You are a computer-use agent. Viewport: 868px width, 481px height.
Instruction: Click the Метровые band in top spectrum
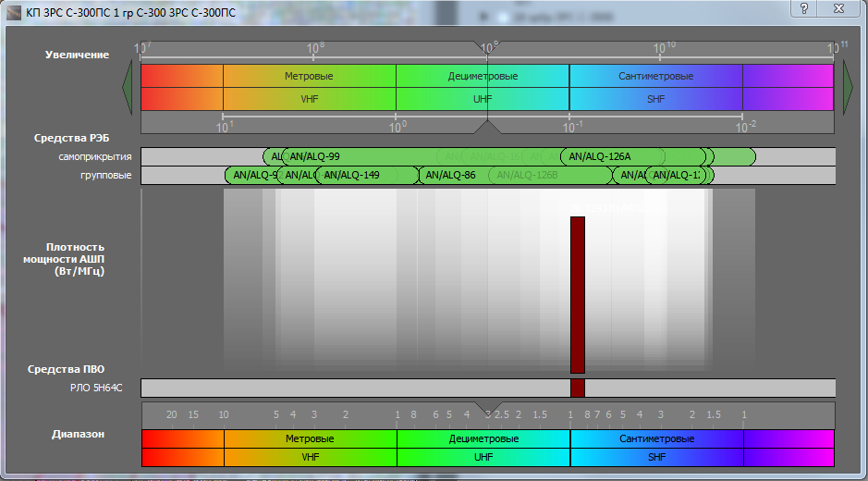tap(309, 76)
